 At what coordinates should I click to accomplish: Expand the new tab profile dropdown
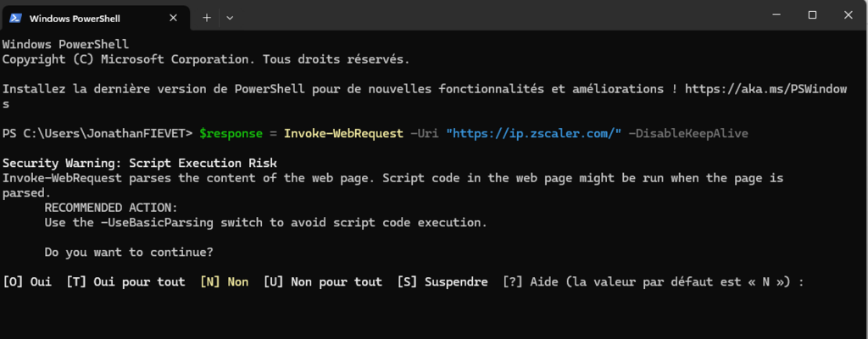click(230, 16)
